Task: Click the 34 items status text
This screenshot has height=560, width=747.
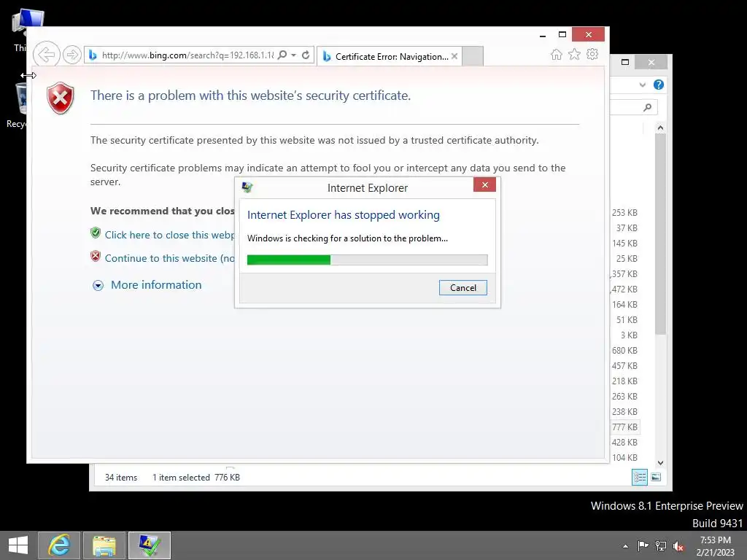Action: tap(121, 478)
